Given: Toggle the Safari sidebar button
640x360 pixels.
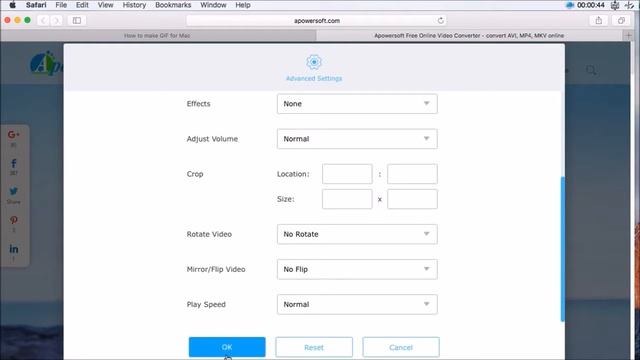Looking at the screenshot, I should point(77,20).
